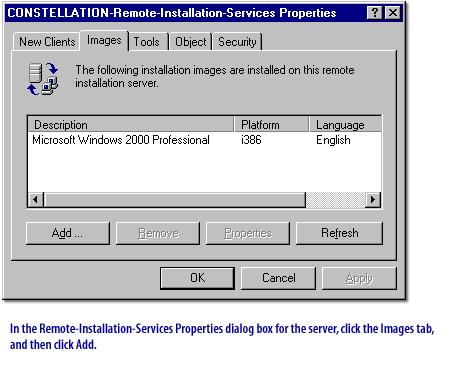This screenshot has height=385, width=470.
Task: Click the horizontal scrollbar thumb
Action: pyautogui.click(x=175, y=200)
